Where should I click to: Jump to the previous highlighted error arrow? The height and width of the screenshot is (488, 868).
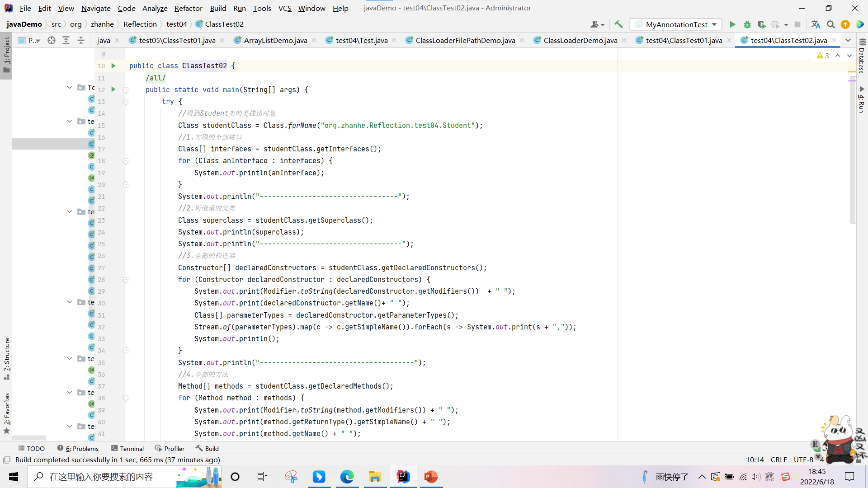[x=838, y=56]
